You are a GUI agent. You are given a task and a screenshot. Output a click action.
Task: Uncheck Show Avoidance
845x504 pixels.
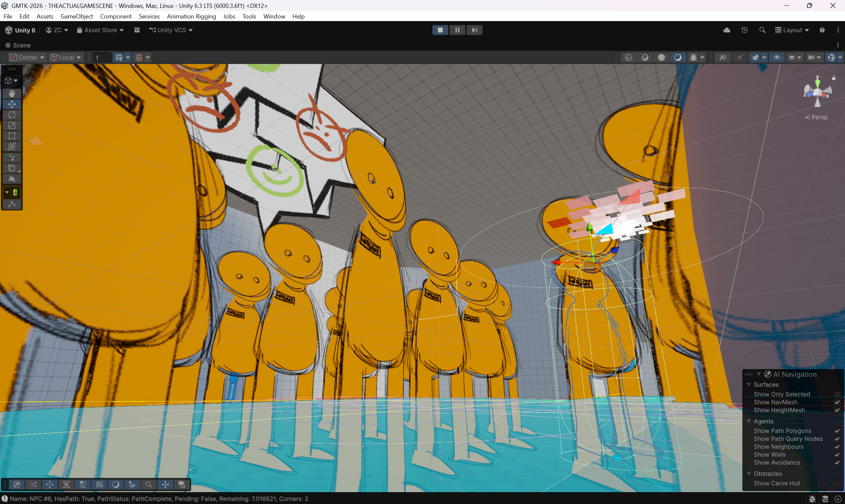tap(837, 462)
